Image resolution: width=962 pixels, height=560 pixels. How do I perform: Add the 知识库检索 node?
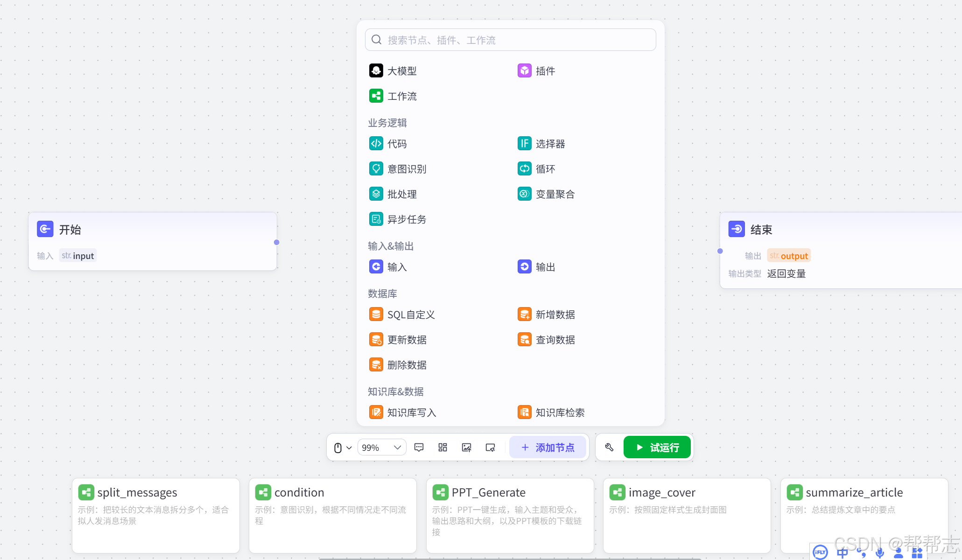[x=551, y=412]
